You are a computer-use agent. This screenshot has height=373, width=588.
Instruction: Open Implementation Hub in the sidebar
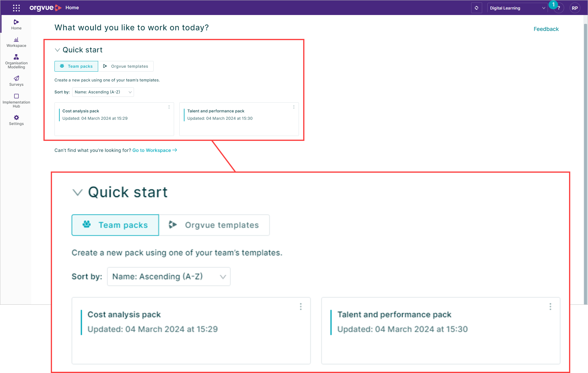pos(16,101)
